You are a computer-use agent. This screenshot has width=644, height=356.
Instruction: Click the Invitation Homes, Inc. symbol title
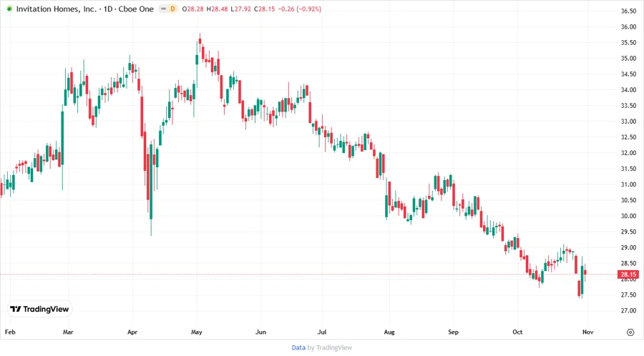click(x=57, y=9)
